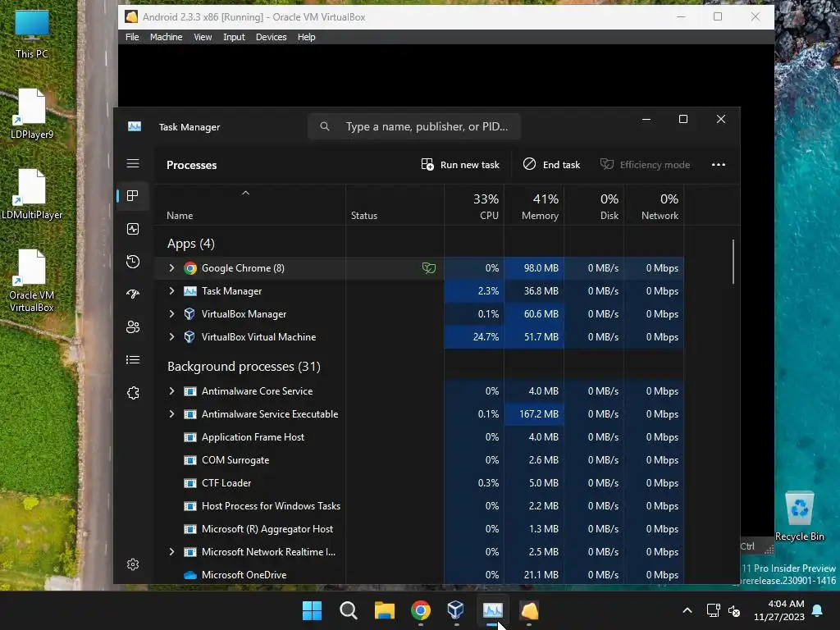Image resolution: width=840 pixels, height=630 pixels.
Task: Select Host Process for Windows Tasks row
Action: (x=419, y=506)
